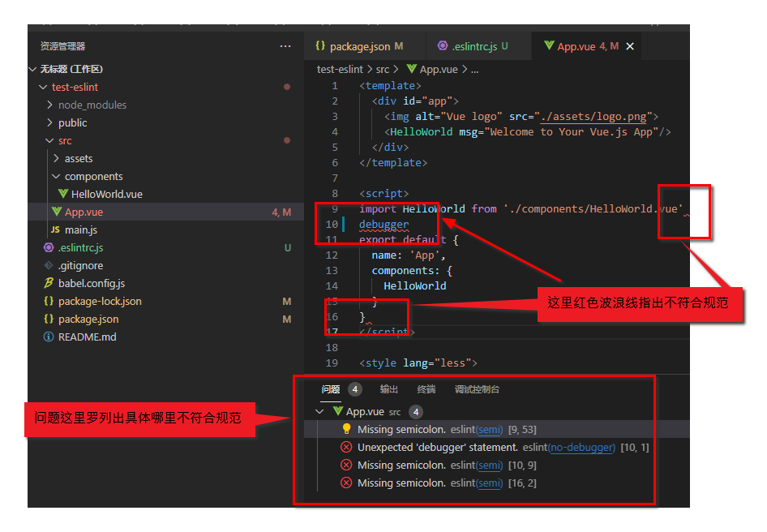Click the lightbulb quick-fix icon in problems
The height and width of the screenshot is (532, 767).
coord(346,429)
